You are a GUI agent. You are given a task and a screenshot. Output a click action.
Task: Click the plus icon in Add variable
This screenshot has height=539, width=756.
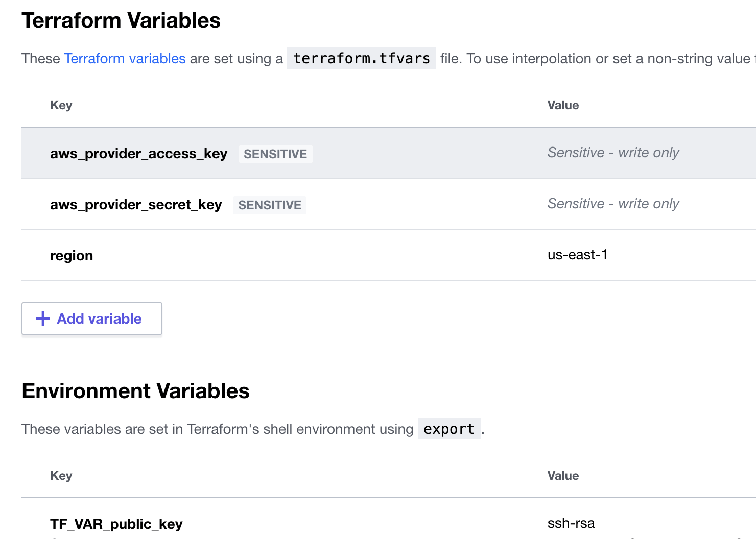click(43, 318)
